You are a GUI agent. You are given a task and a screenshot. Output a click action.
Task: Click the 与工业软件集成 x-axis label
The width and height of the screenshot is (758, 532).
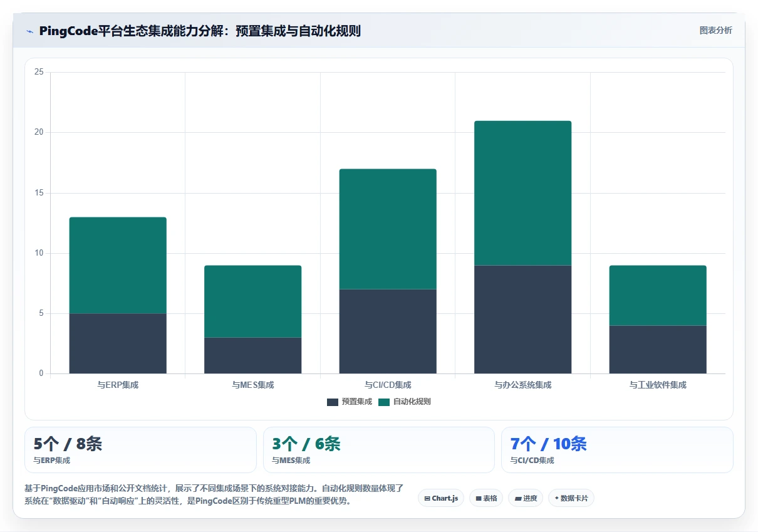click(x=658, y=385)
